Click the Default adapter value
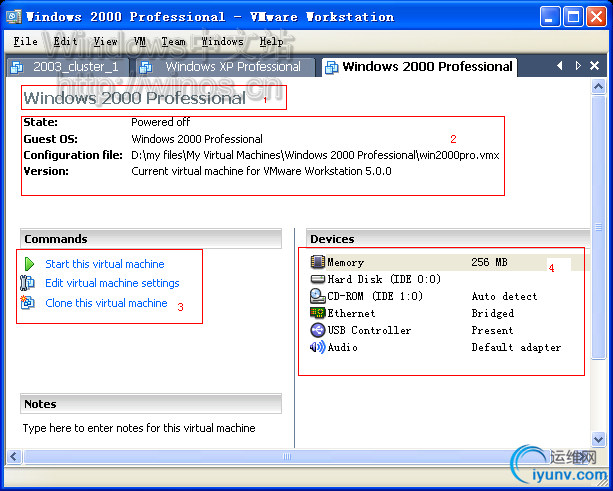Screen dimensions: 613x491 click(516, 347)
